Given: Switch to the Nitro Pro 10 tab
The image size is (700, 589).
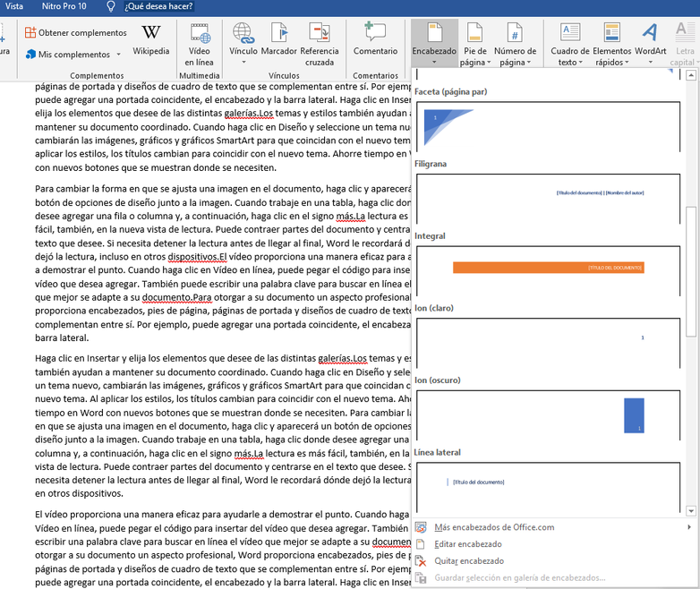Looking at the screenshot, I should [x=64, y=6].
